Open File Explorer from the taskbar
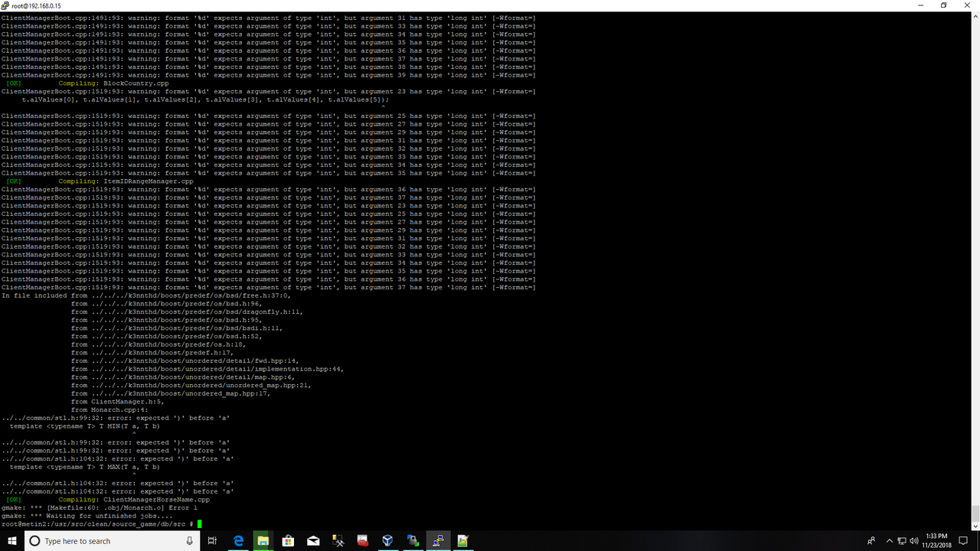 coord(263,541)
